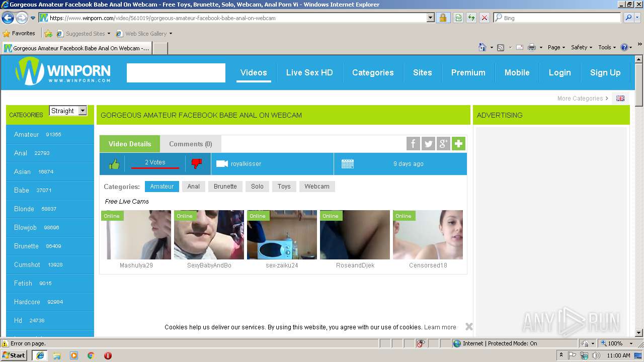
Task: Select the Brunette category tag
Action: [225, 187]
